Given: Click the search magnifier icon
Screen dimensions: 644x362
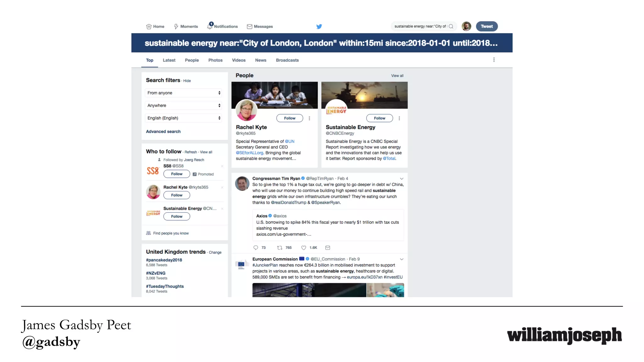Looking at the screenshot, I should [451, 26].
